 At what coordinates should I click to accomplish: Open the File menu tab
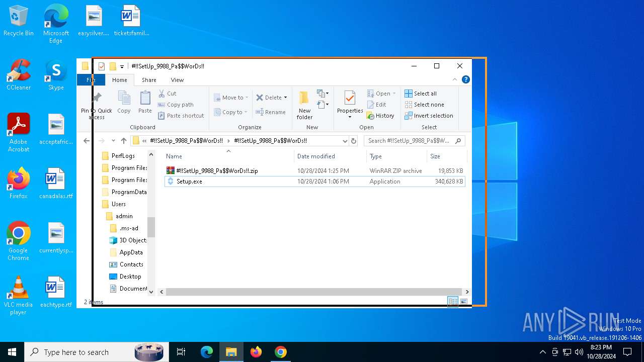click(x=91, y=80)
